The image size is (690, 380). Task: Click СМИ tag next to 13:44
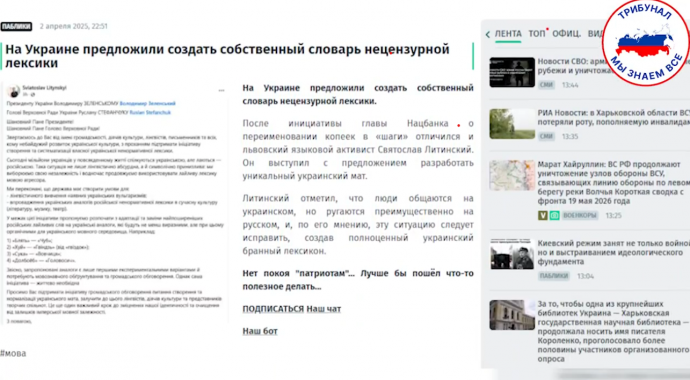click(x=547, y=85)
